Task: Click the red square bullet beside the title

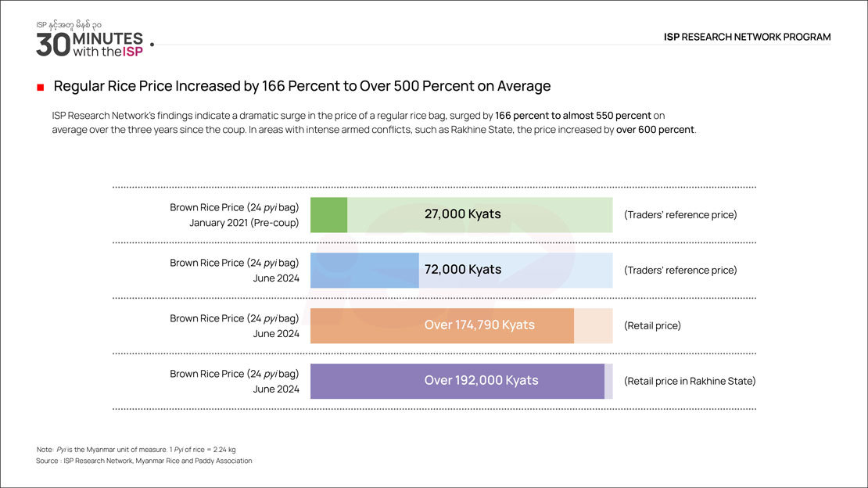Action: (39, 87)
